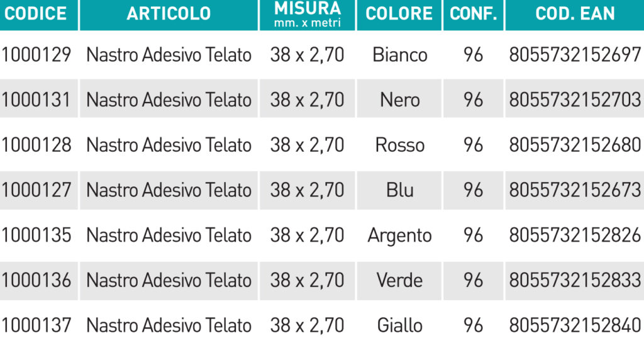The width and height of the screenshot is (644, 345).
Task: Select EAN code 8055732152826
Action: pos(575,235)
